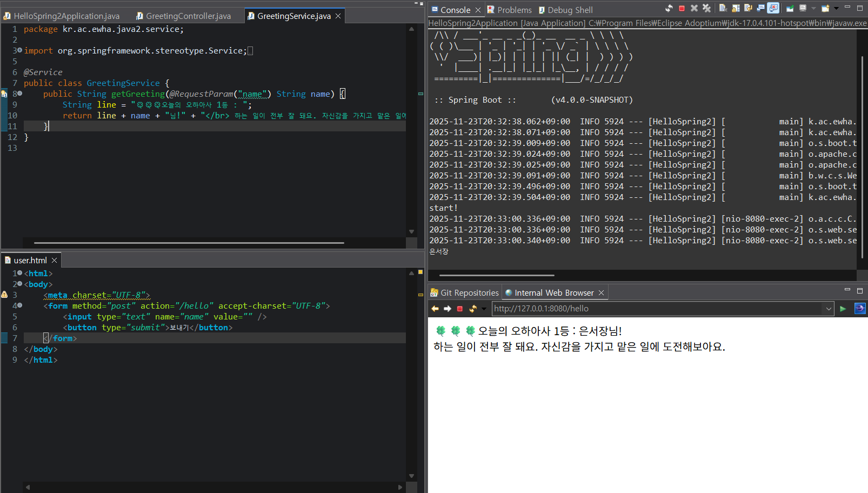This screenshot has width=868, height=493.
Task: Click 'GreetingService' class name in code
Action: click(x=123, y=83)
